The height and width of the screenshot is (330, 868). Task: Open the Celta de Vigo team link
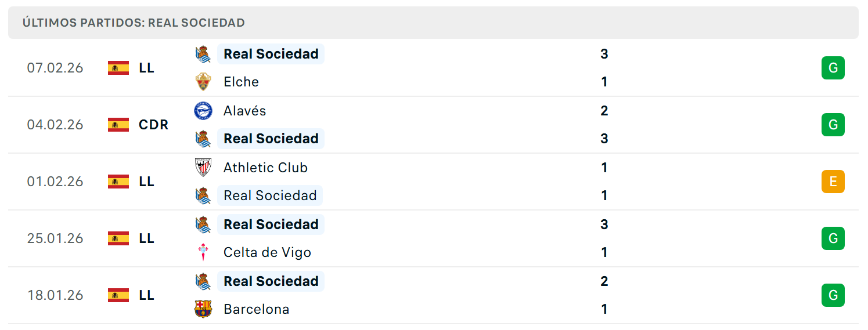(267, 252)
